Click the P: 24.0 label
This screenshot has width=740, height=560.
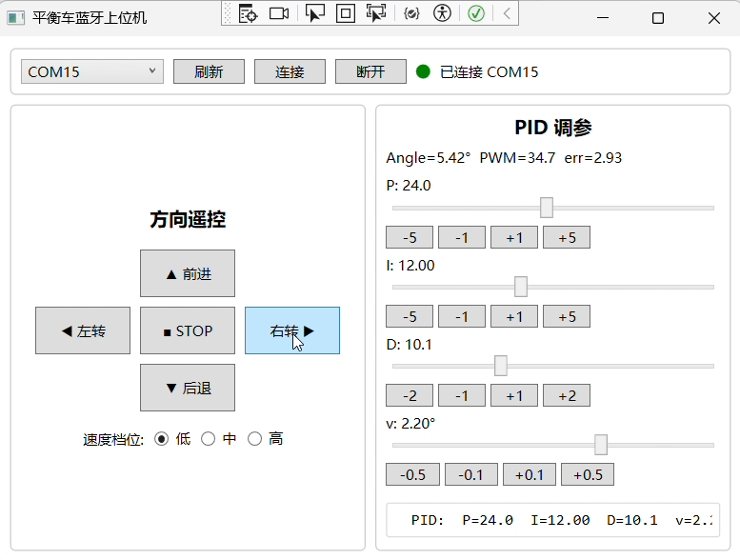click(x=409, y=186)
